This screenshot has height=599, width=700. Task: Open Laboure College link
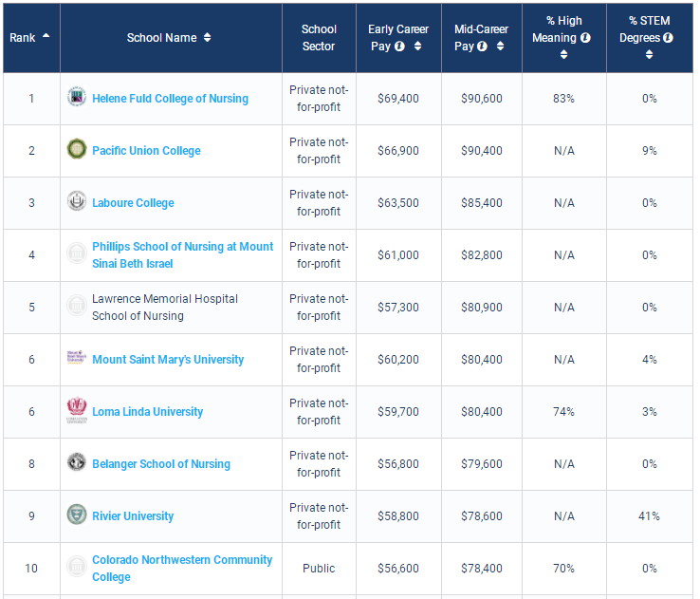click(x=133, y=203)
